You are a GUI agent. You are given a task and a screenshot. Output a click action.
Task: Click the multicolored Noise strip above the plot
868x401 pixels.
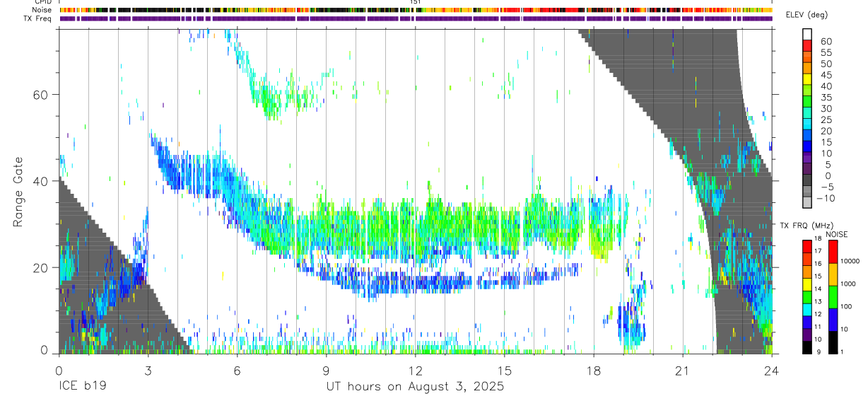pyautogui.click(x=416, y=10)
